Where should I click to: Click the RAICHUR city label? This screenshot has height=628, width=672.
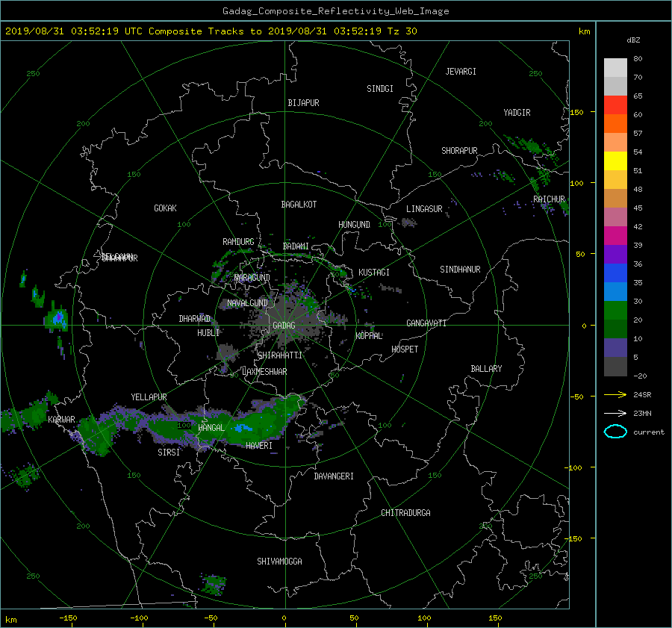point(549,199)
